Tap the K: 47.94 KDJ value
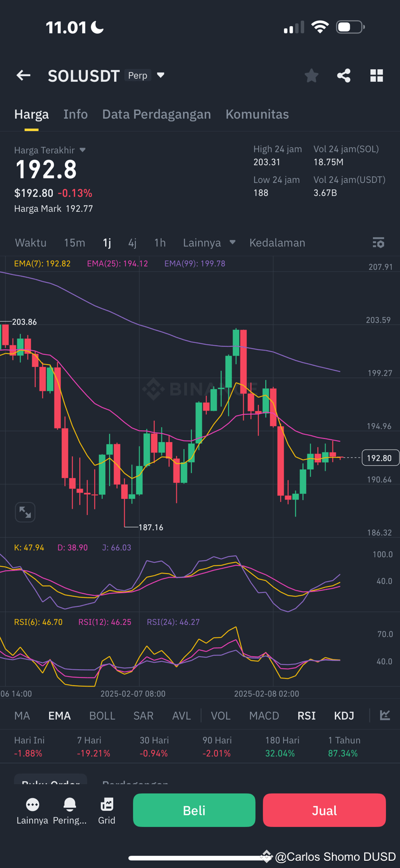The width and height of the screenshot is (400, 868). point(29,547)
